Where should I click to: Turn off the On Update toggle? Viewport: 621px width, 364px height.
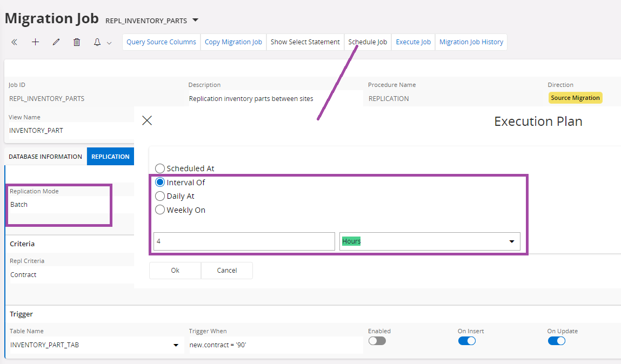click(x=557, y=341)
